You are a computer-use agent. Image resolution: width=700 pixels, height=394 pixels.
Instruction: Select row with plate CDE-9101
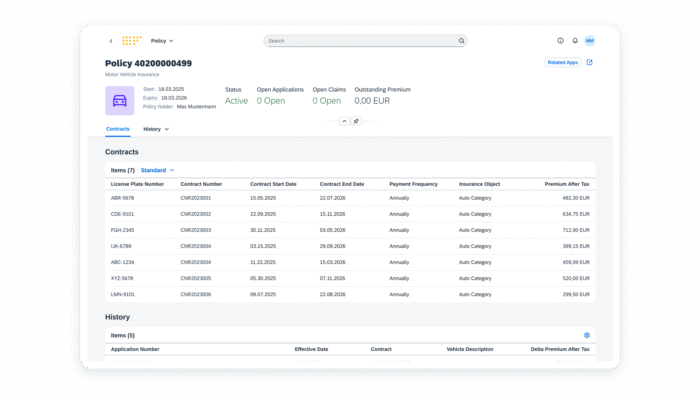pyautogui.click(x=350, y=214)
